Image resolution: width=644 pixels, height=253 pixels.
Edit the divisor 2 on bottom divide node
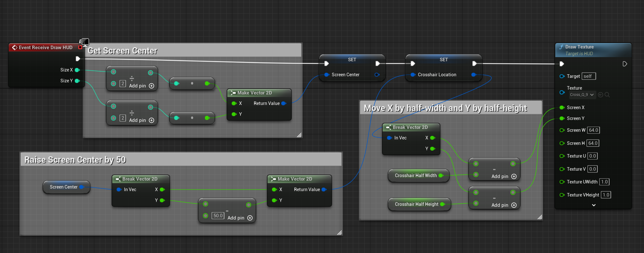(x=123, y=118)
